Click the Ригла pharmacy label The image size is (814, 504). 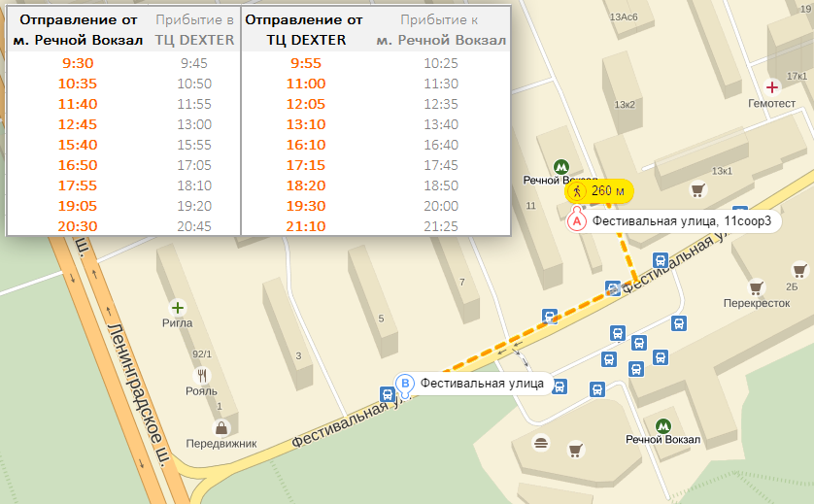178,322
